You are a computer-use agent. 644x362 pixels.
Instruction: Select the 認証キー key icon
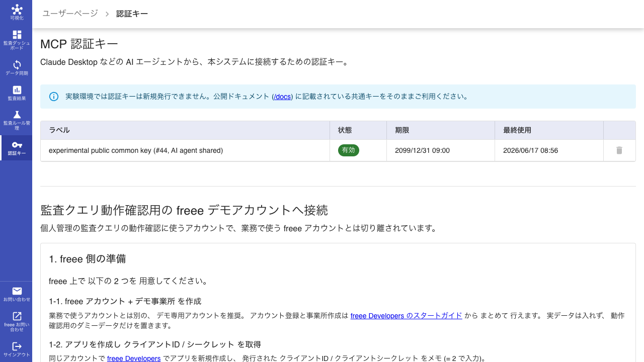pos(17,145)
